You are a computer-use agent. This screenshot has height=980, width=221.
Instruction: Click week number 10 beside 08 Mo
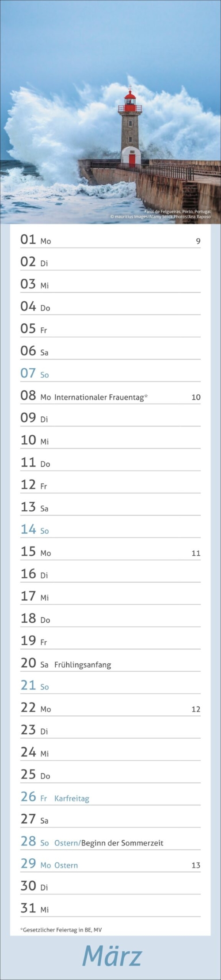(x=196, y=397)
